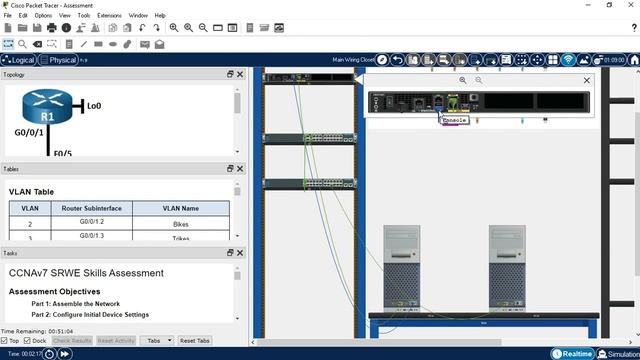
Task: Close the Tables panel
Action: [x=240, y=169]
